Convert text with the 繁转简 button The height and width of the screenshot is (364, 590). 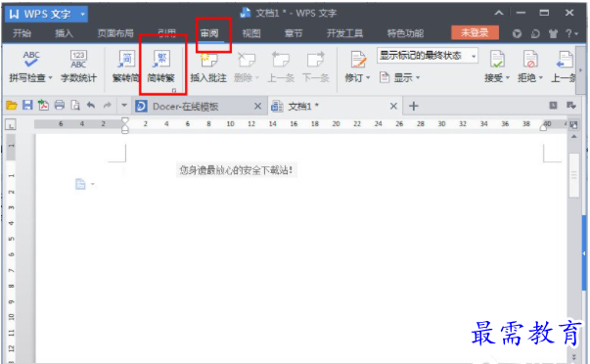(126, 67)
